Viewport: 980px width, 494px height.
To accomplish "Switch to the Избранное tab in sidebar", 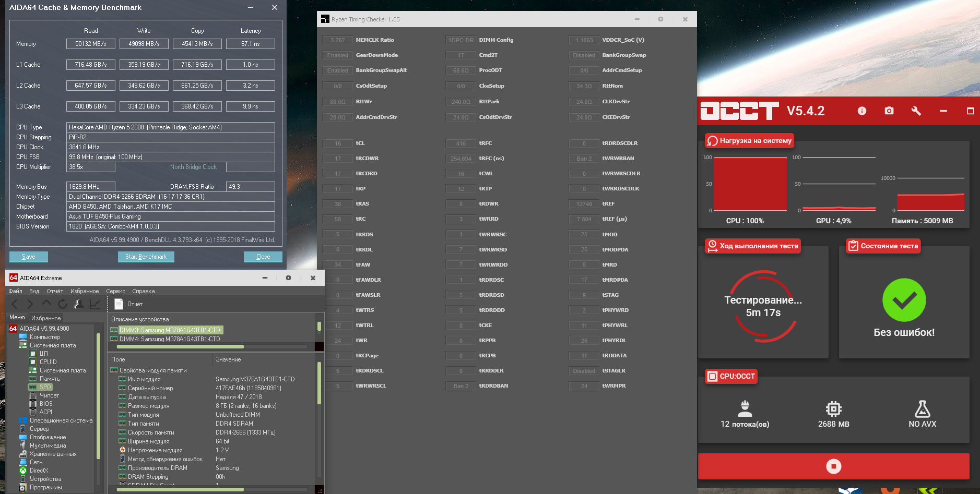I will [x=46, y=318].
